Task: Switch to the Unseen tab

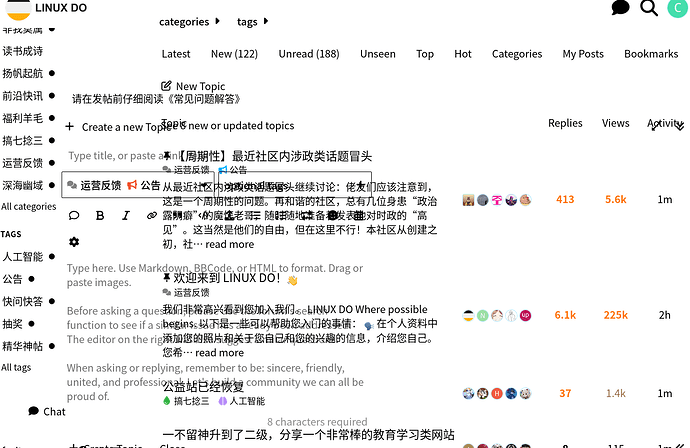Action: click(378, 54)
